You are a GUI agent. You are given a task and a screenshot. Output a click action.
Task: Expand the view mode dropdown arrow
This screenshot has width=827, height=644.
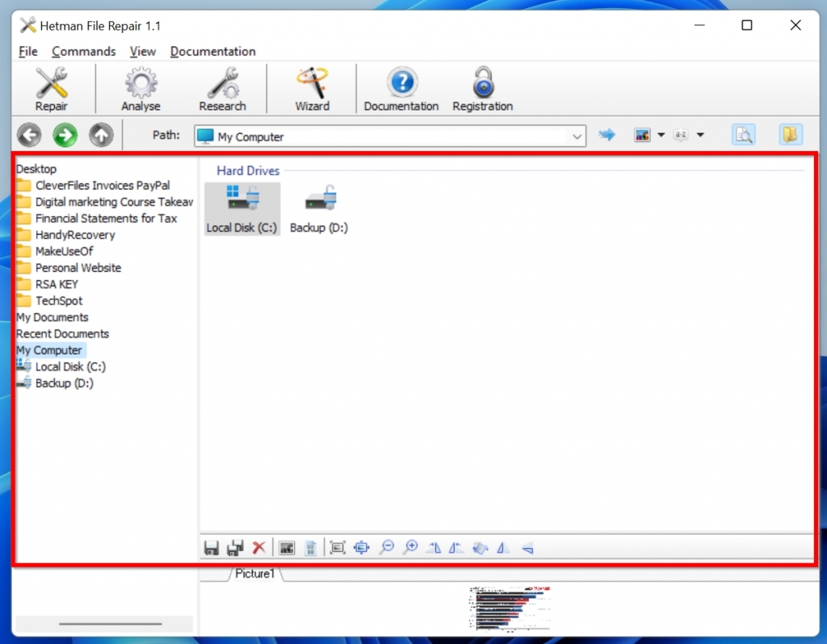(661, 136)
